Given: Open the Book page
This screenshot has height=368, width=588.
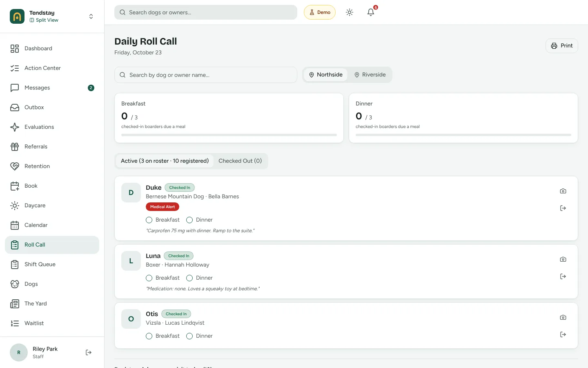Looking at the screenshot, I should click(x=52, y=186).
